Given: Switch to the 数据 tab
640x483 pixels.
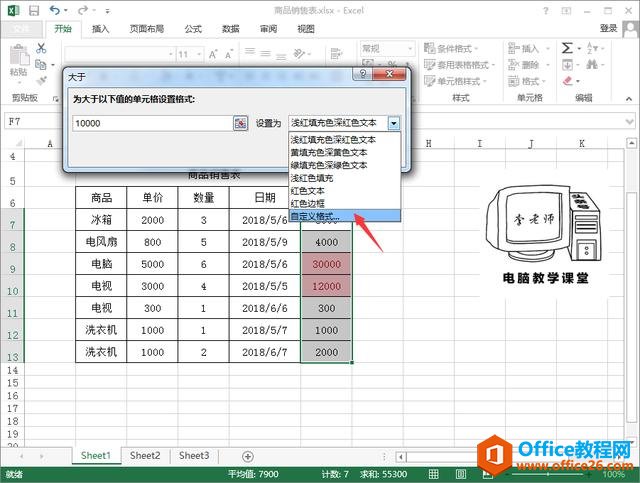Looking at the screenshot, I should click(231, 29).
